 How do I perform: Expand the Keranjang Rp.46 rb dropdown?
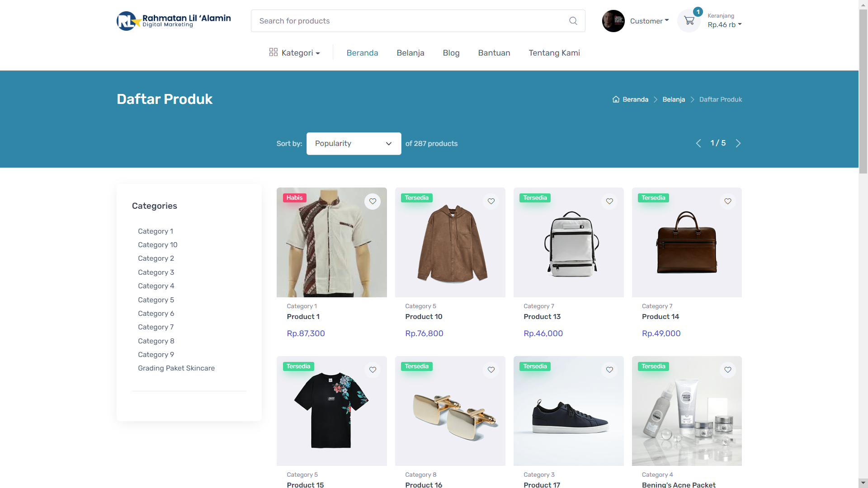724,24
